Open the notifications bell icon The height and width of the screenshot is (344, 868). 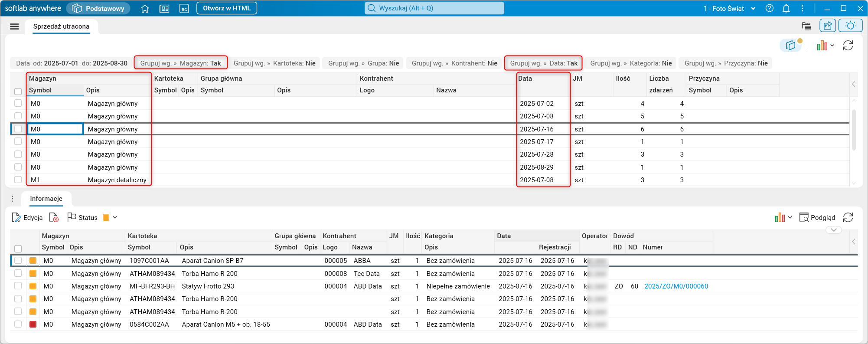tap(786, 9)
